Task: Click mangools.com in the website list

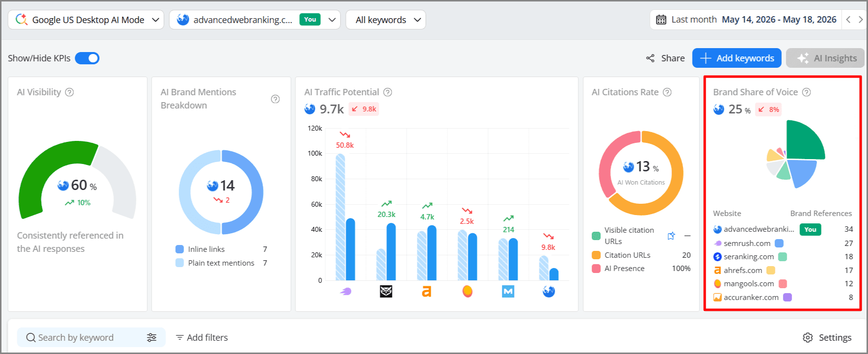Action: (749, 284)
